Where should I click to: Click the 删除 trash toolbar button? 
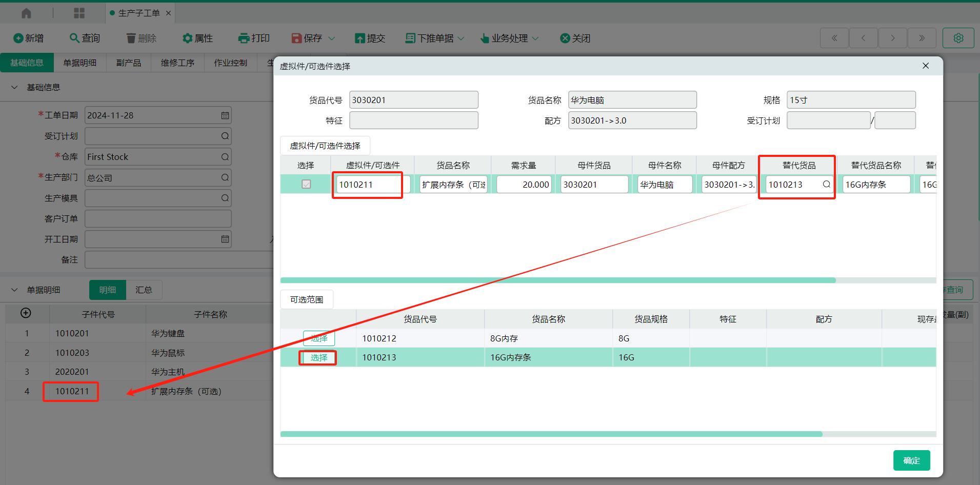pyautogui.click(x=141, y=38)
